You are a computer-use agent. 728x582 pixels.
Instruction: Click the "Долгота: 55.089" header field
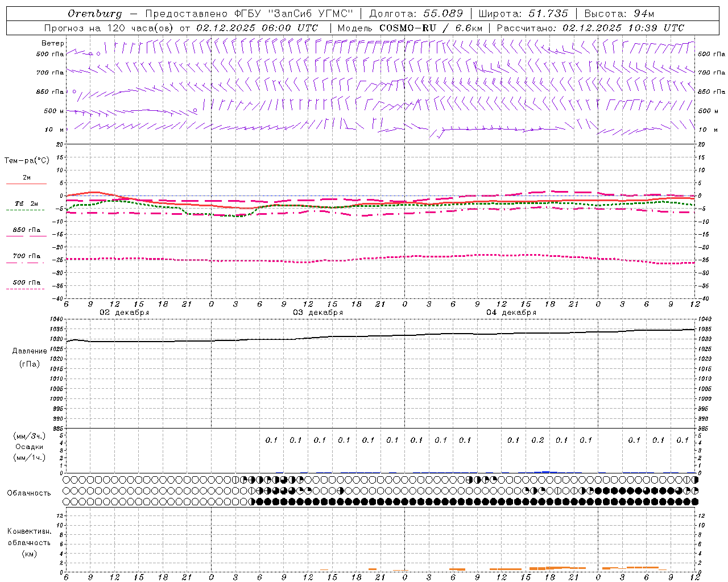click(x=416, y=14)
